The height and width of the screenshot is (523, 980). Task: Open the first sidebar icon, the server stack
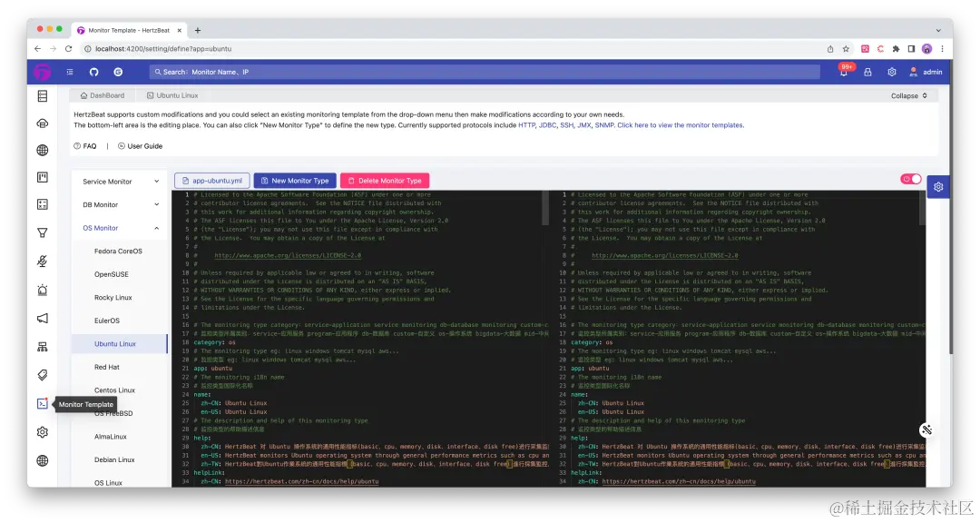(x=43, y=95)
